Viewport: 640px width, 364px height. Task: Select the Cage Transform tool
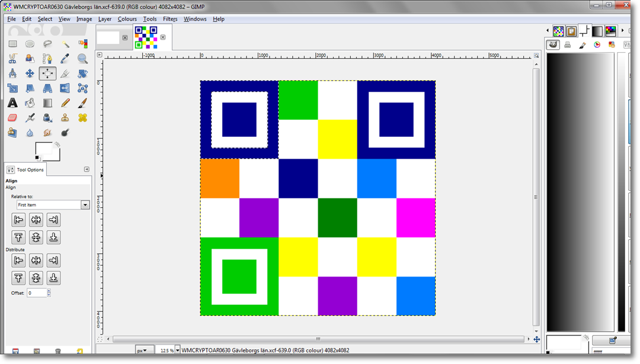pyautogui.click(x=83, y=88)
